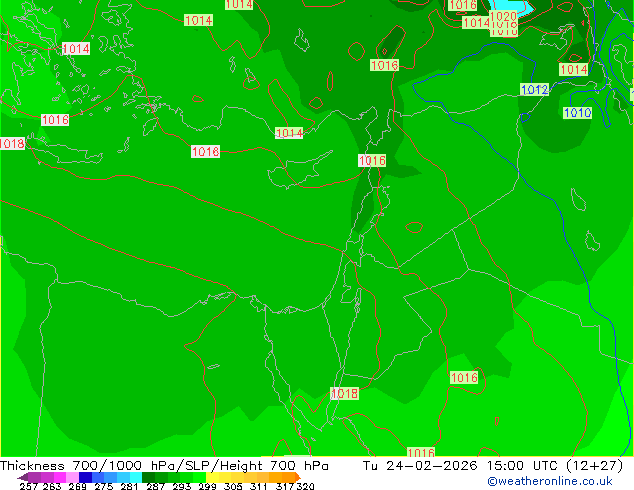Select the 1016 label over the Aegean Sea
Image resolution: width=634 pixels, height=490 pixels.
coord(55,120)
